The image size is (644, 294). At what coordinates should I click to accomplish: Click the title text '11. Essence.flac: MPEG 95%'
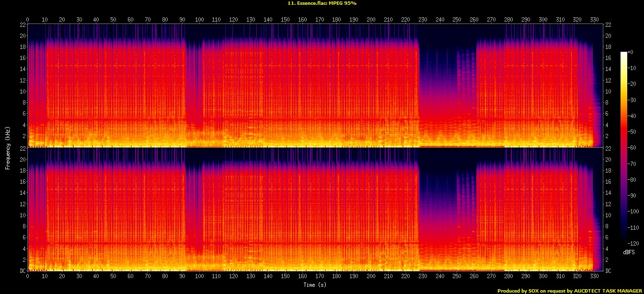click(x=322, y=3)
